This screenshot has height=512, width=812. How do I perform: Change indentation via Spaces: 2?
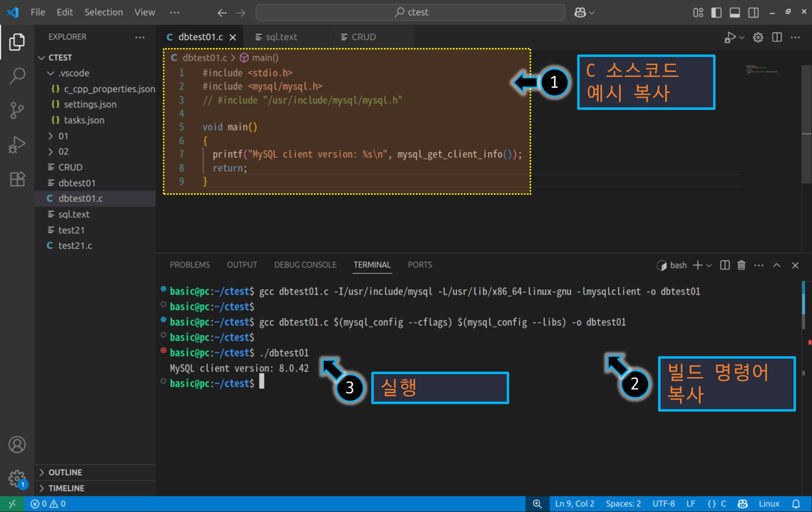pyautogui.click(x=623, y=504)
